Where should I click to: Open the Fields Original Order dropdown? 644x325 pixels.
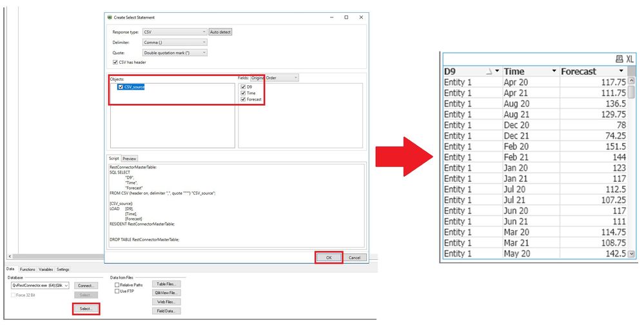click(x=275, y=77)
